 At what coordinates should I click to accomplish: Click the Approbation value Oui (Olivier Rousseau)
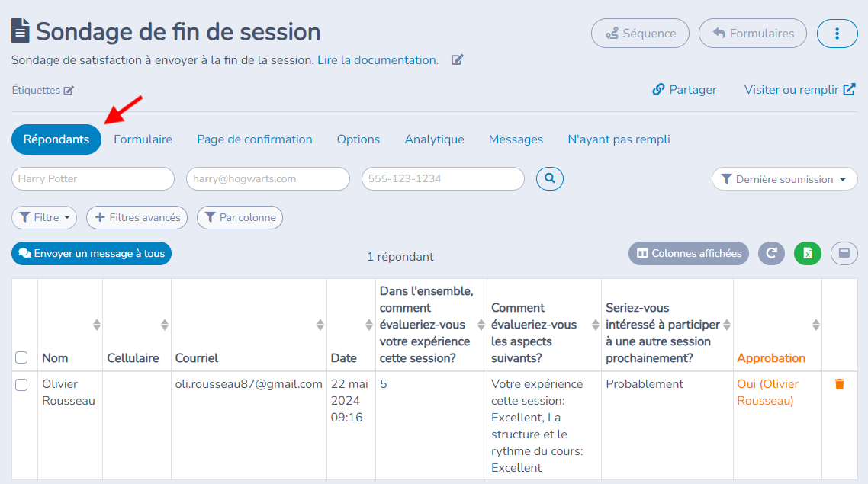click(767, 393)
